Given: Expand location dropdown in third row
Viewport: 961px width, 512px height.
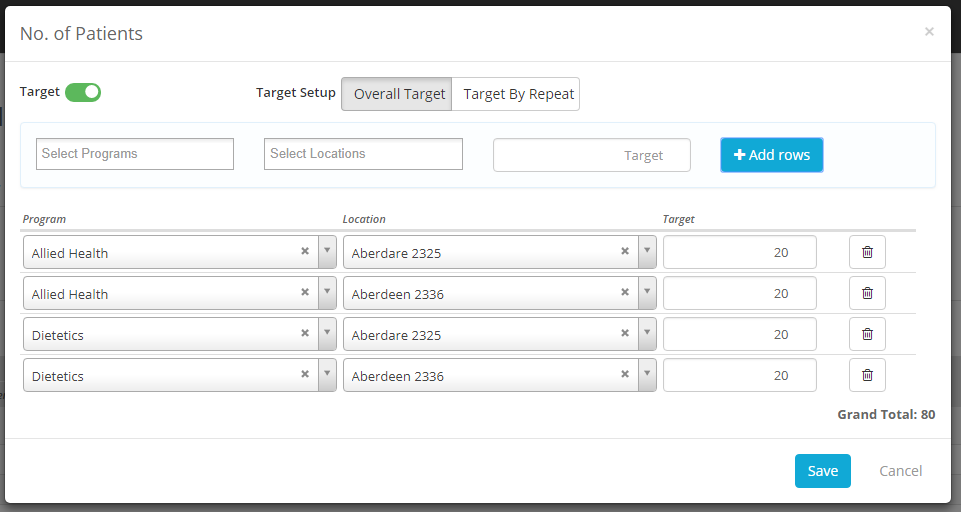Looking at the screenshot, I should tap(647, 335).
